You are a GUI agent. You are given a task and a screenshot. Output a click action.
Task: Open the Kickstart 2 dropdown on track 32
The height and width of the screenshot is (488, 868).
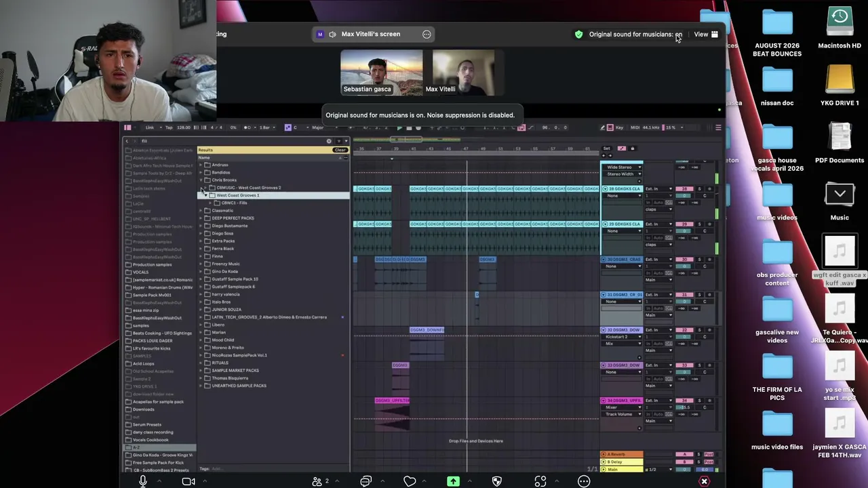click(623, 337)
